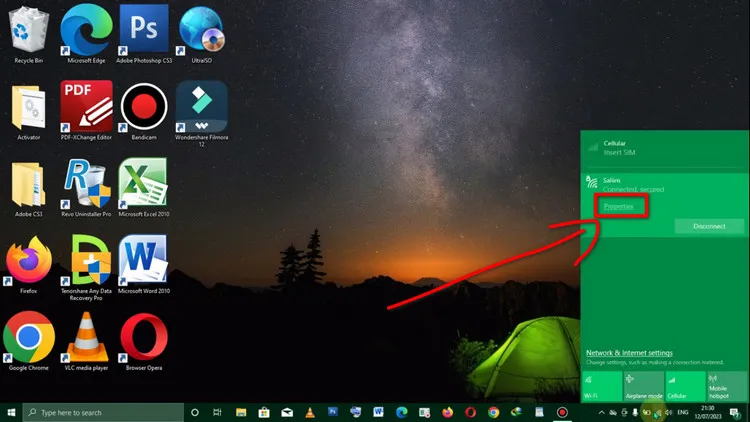Viewport: 750px width, 422px height.
Task: Select the Cellular Insert SIM entry
Action: pyautogui.click(x=665, y=148)
